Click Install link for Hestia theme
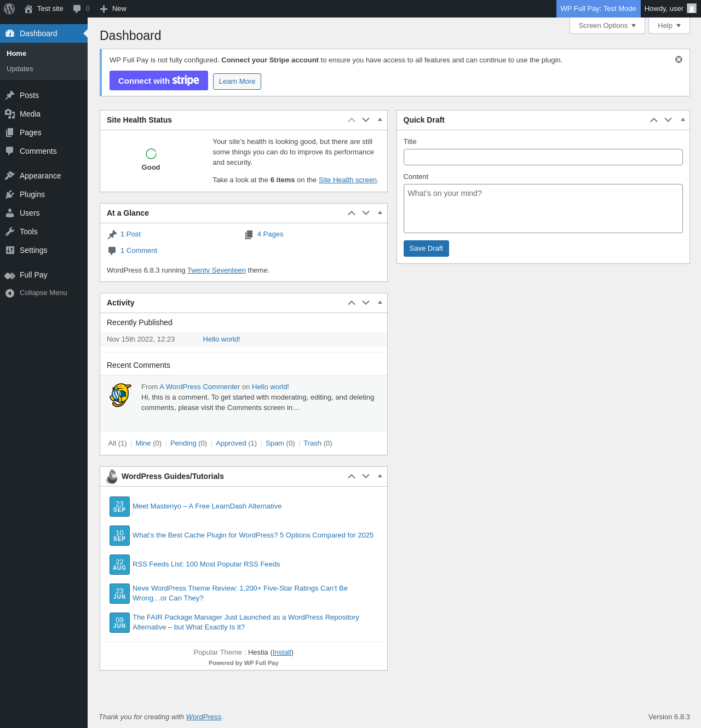 point(282,652)
